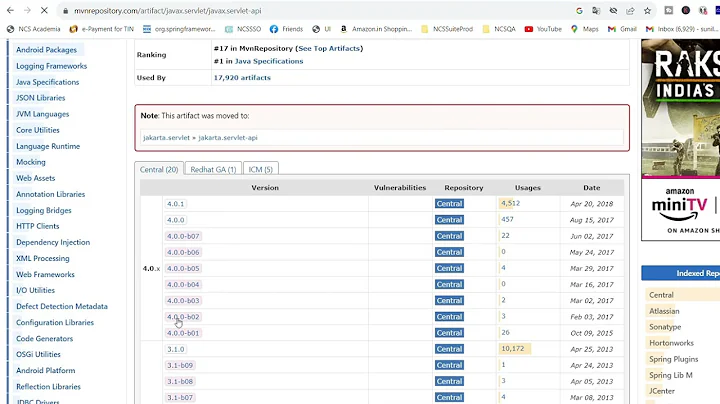Open version 3.1-b08
720x404 pixels.
pyautogui.click(x=180, y=381)
